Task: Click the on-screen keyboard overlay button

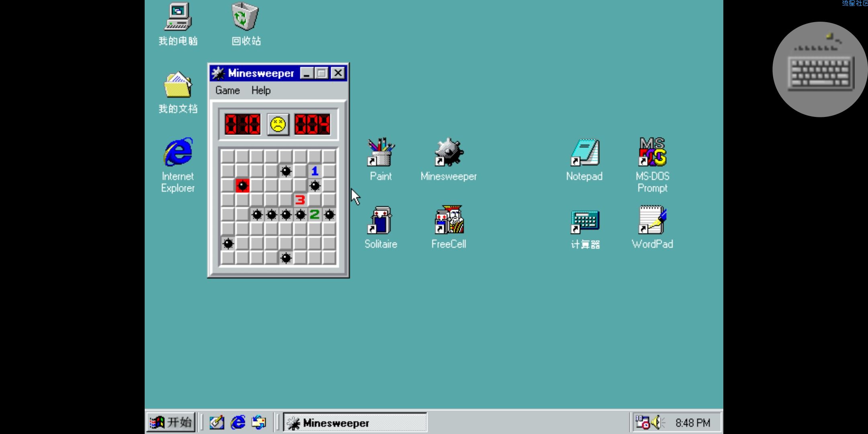Action: click(x=820, y=69)
